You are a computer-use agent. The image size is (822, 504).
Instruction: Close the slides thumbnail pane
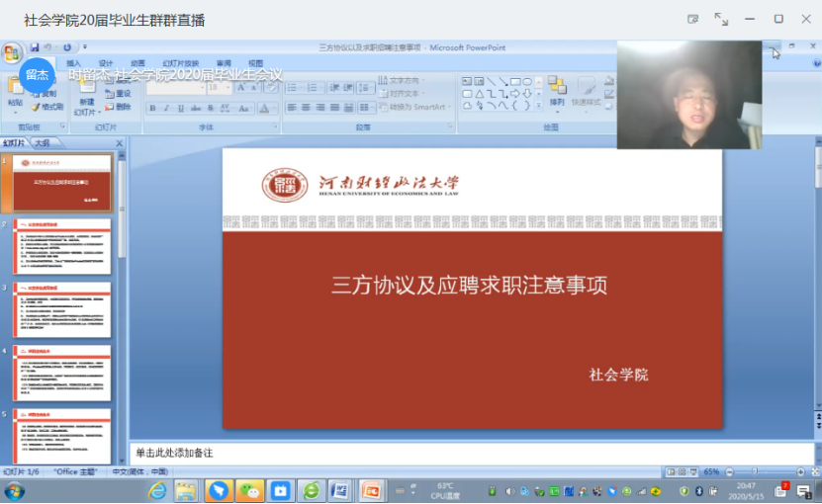(x=119, y=143)
